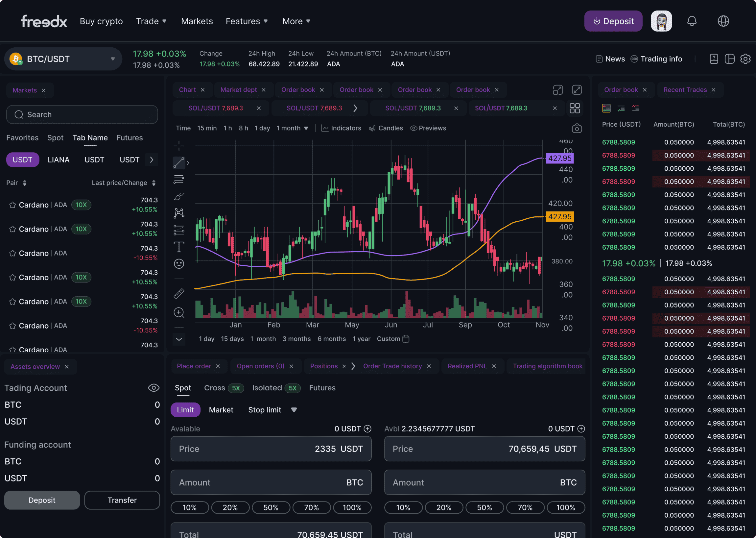This screenshot has height=538, width=756.
Task: Click Deposit in assets overview
Action: [42, 500]
